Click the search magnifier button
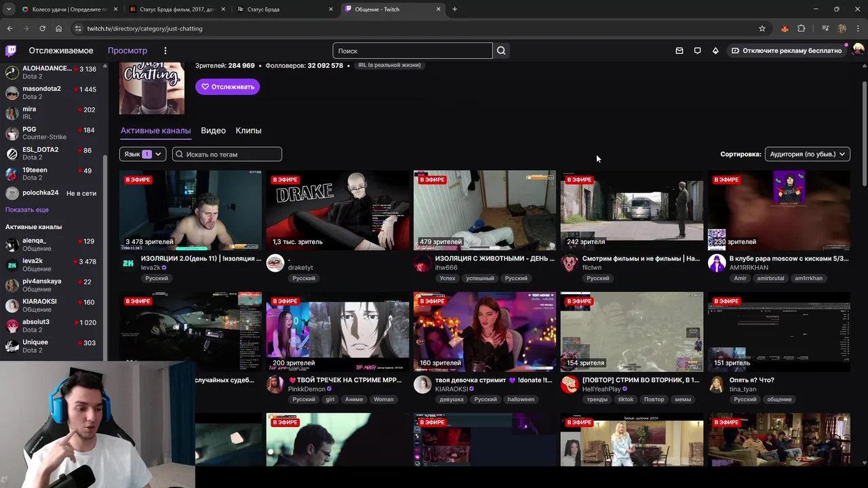868x488 pixels. point(501,51)
